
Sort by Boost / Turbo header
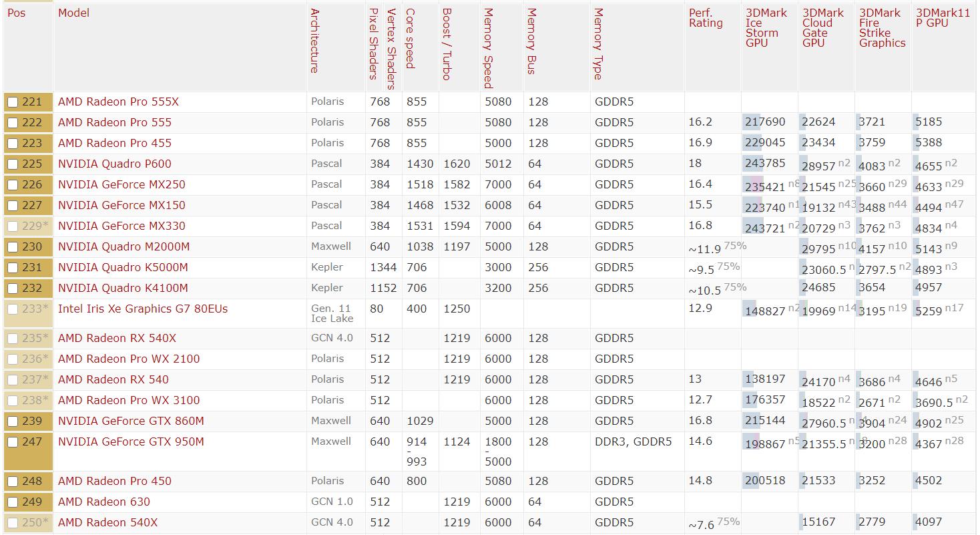pos(447,44)
